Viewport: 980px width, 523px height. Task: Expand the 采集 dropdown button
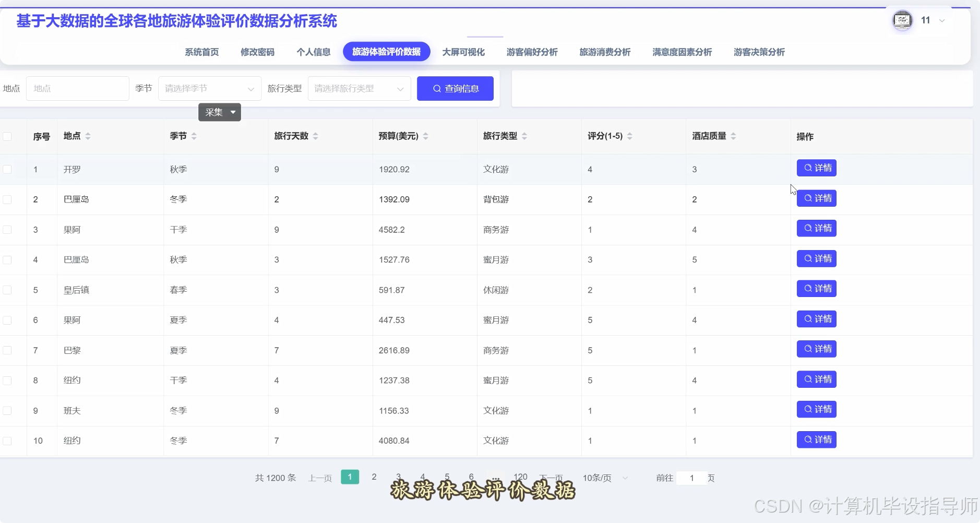220,112
